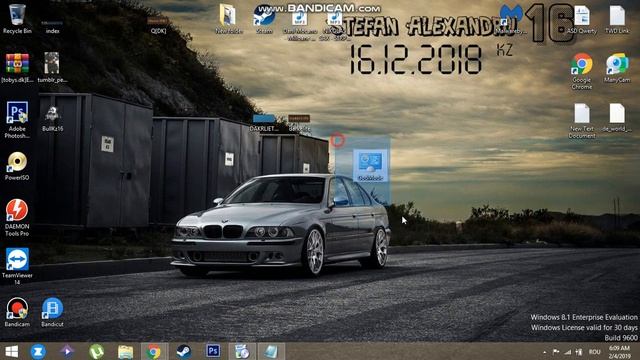The image size is (640, 360).
Task: Open Zello from the taskbar
Action: click(38, 351)
